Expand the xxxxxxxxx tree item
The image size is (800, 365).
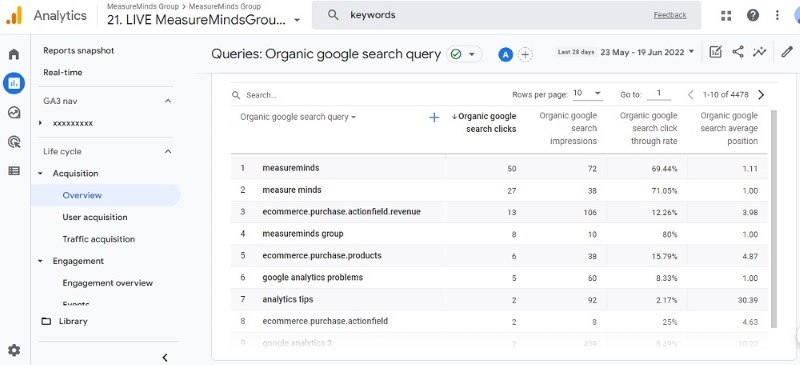[40, 123]
